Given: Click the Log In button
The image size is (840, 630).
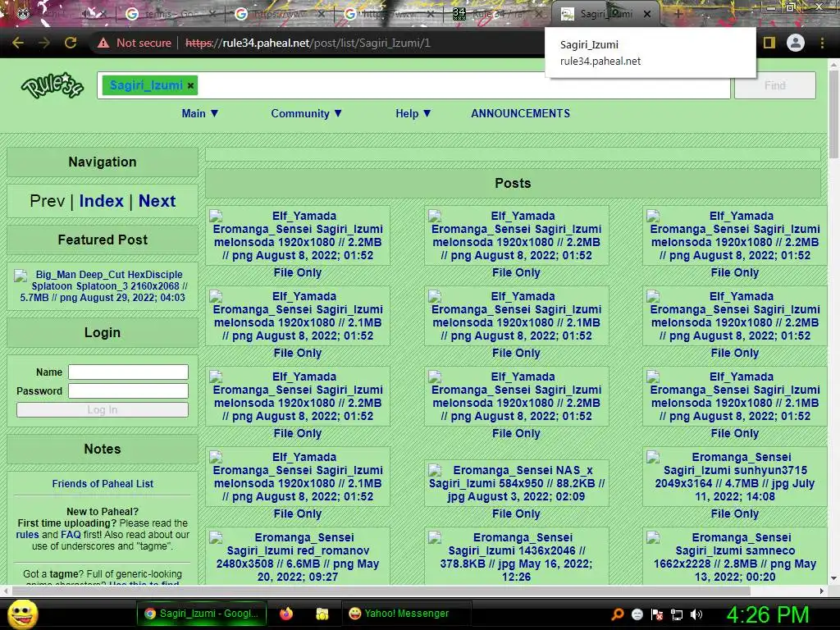Looking at the screenshot, I should point(103,410).
